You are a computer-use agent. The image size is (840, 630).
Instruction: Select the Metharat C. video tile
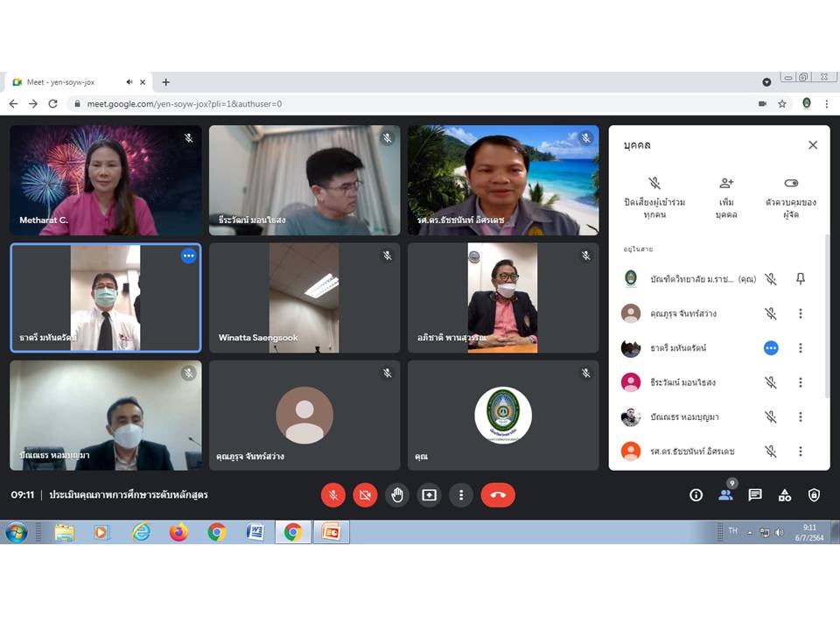pyautogui.click(x=106, y=180)
